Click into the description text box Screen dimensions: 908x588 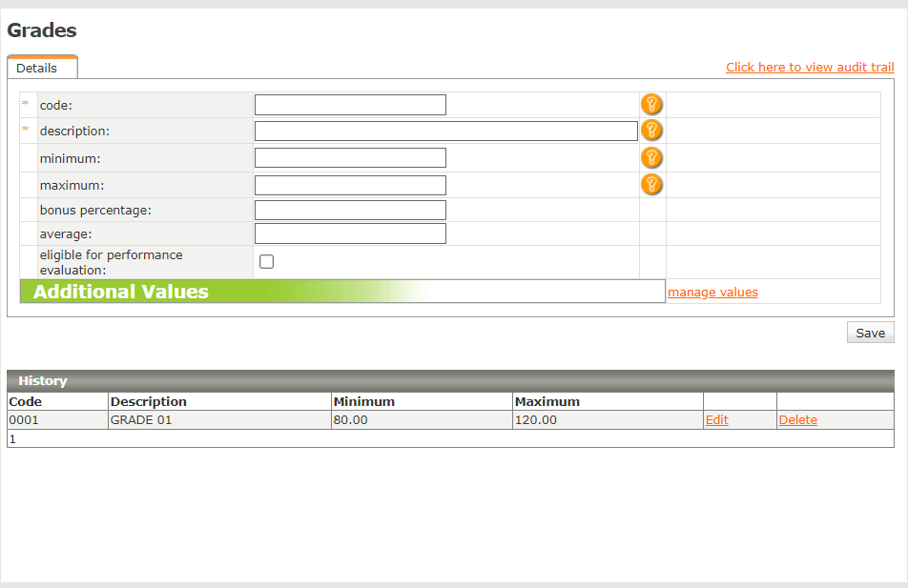445,132
